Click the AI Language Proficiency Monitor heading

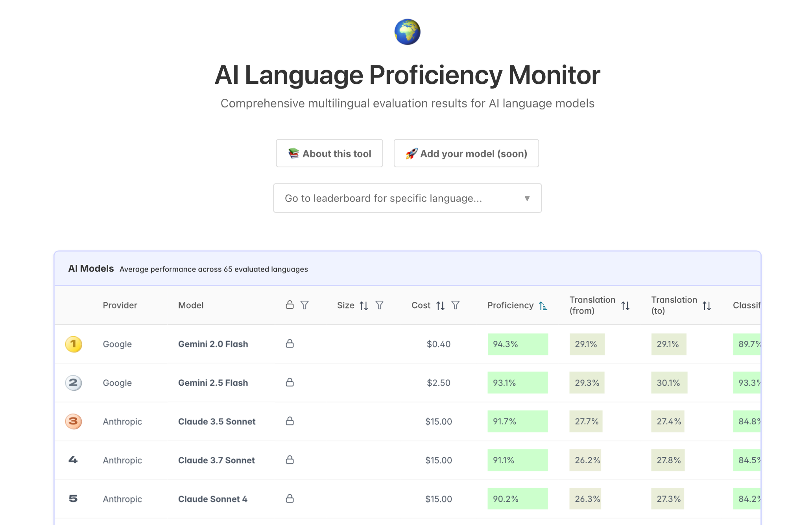[407, 75]
